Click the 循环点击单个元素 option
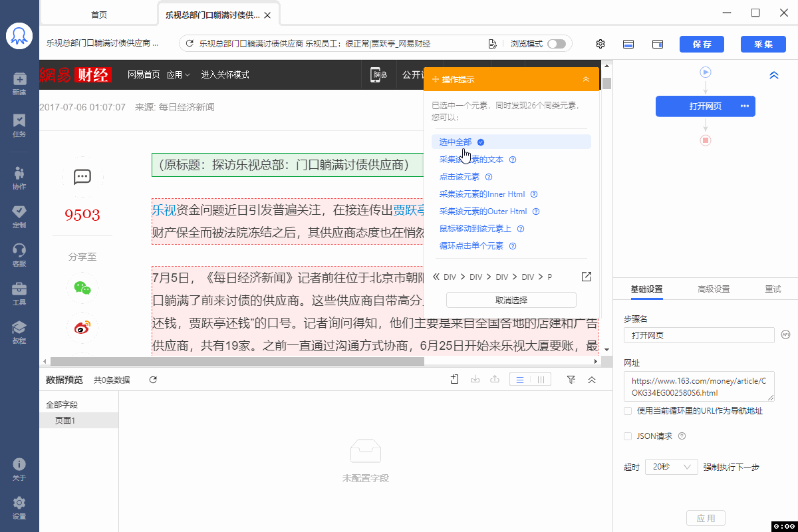This screenshot has height=532, width=798. (x=471, y=246)
